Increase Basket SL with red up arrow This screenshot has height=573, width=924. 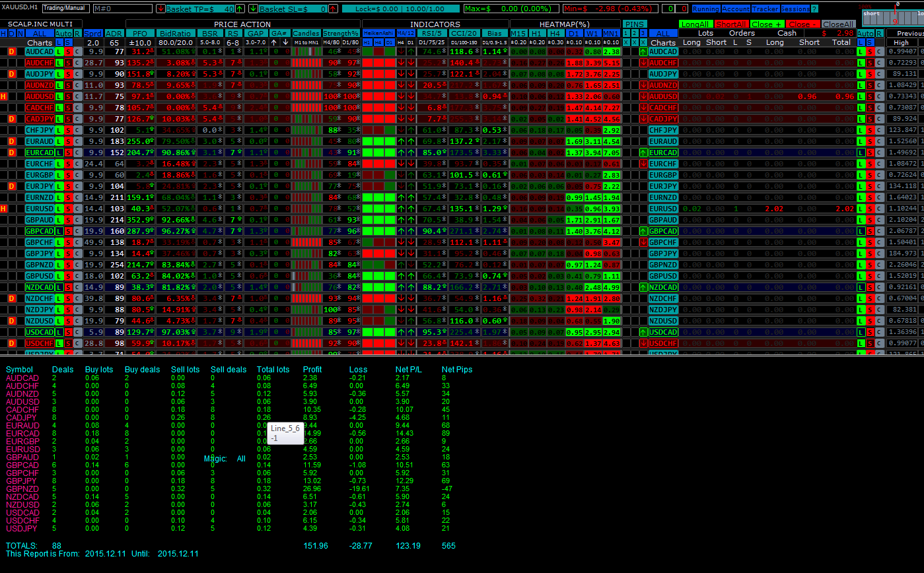tap(333, 9)
